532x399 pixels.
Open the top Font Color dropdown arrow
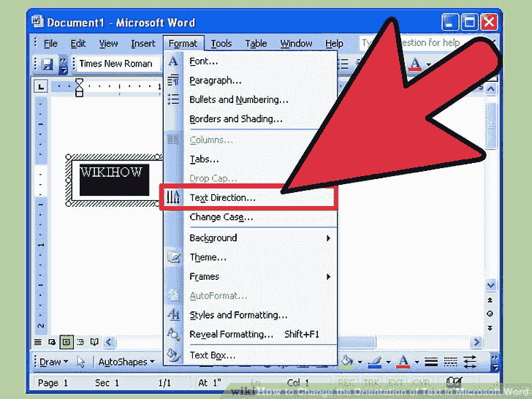[x=429, y=64]
